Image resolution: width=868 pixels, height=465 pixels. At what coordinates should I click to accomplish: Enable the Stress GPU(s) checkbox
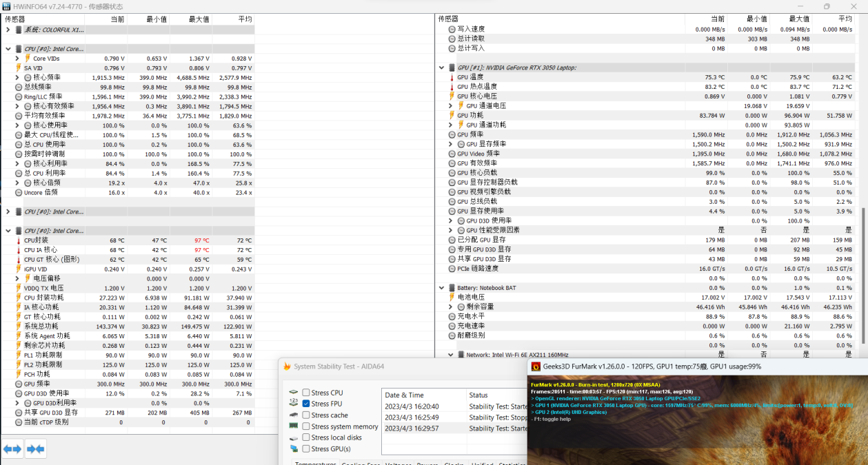[306, 449]
